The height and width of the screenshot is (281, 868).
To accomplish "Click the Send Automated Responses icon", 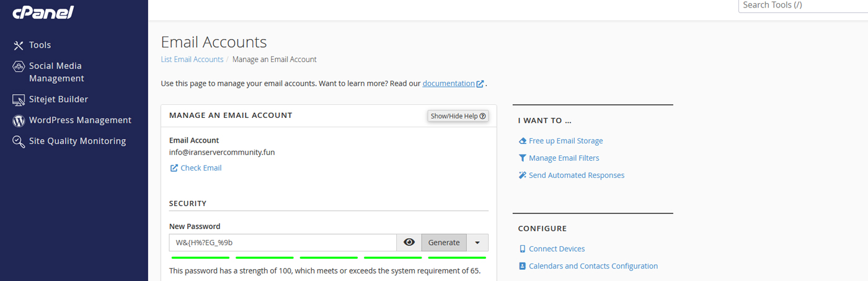I will pyautogui.click(x=522, y=176).
